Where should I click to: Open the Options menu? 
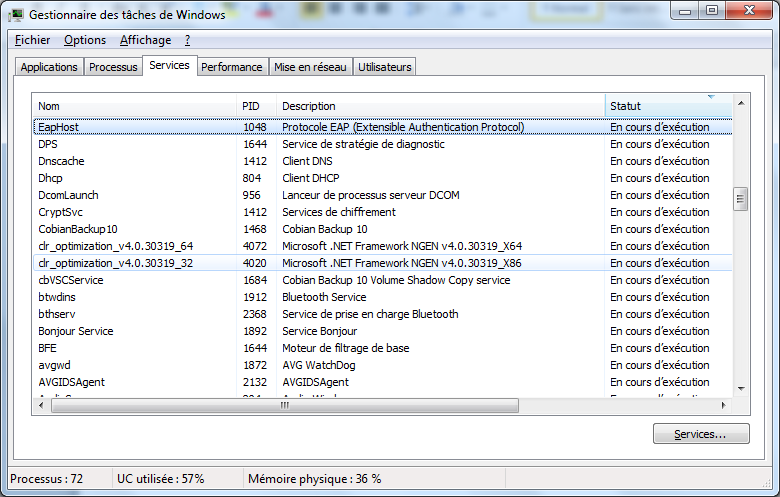point(85,40)
